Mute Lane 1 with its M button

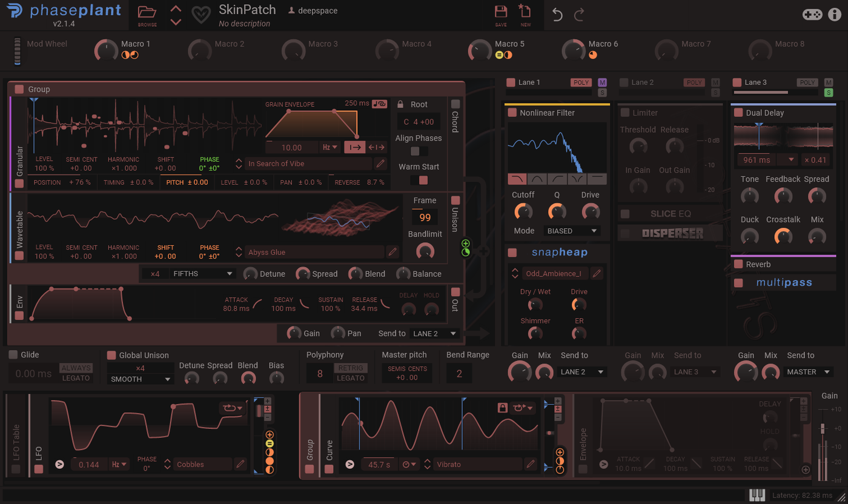click(602, 82)
